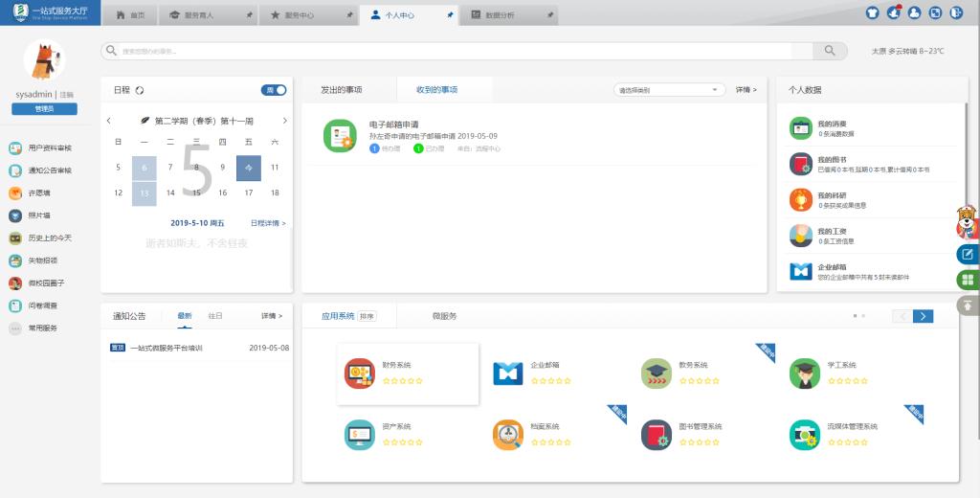The image size is (980, 498).
Task: Go to next week with calendar right chevron
Action: click(284, 121)
